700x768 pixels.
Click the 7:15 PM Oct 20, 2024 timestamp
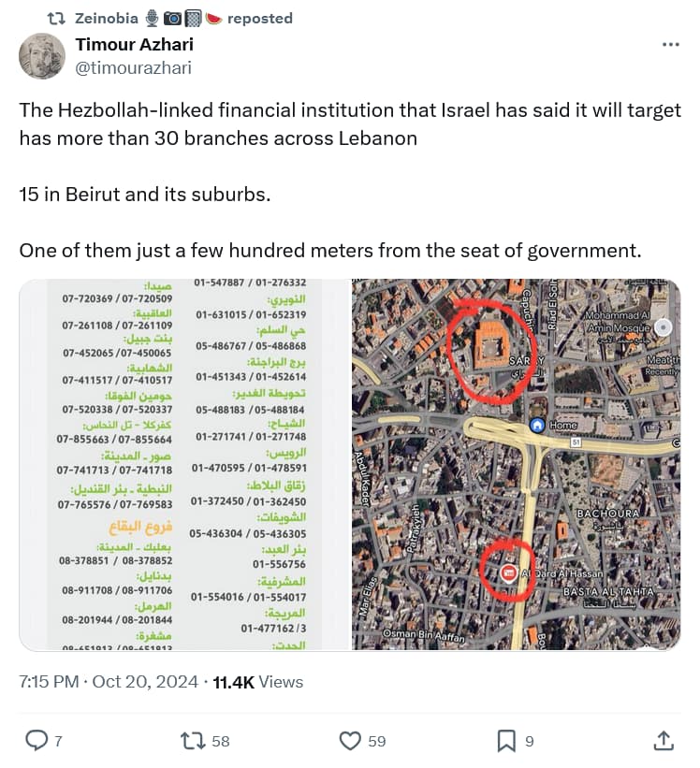coord(109,682)
